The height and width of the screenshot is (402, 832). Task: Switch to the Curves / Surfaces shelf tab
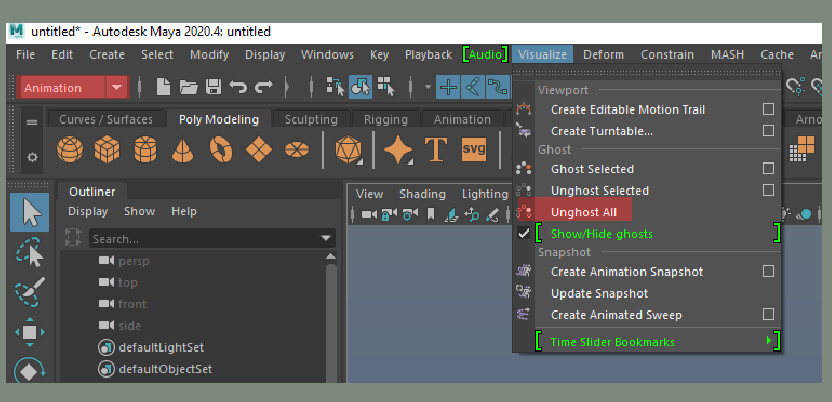pos(106,119)
